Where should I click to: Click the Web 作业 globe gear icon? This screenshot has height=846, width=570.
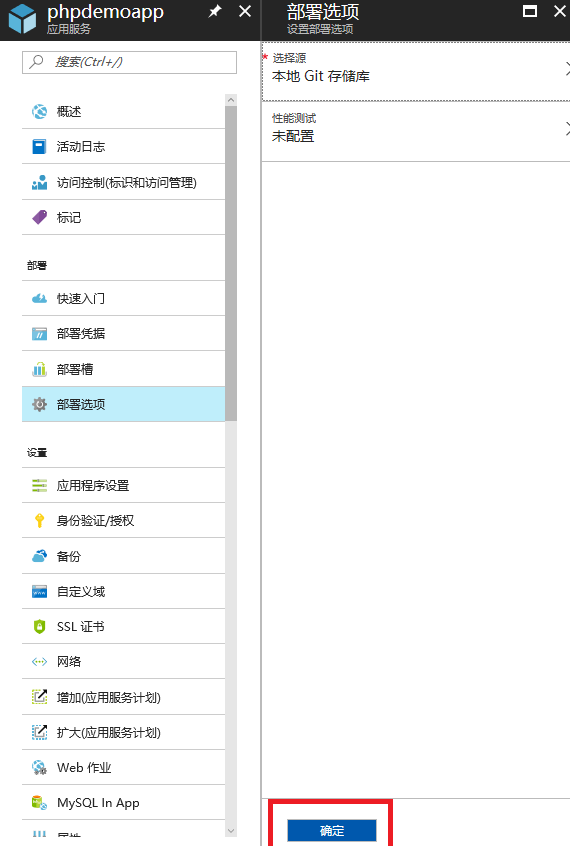coord(39,767)
